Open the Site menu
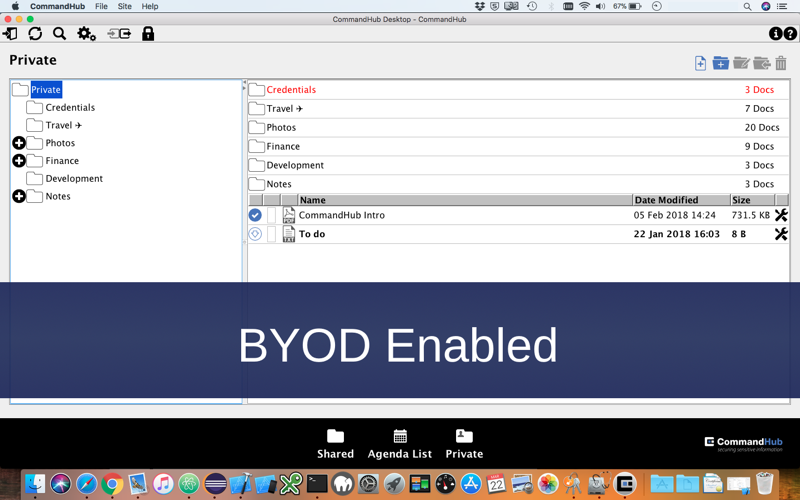Screen dimensions: 800x500 124,6
